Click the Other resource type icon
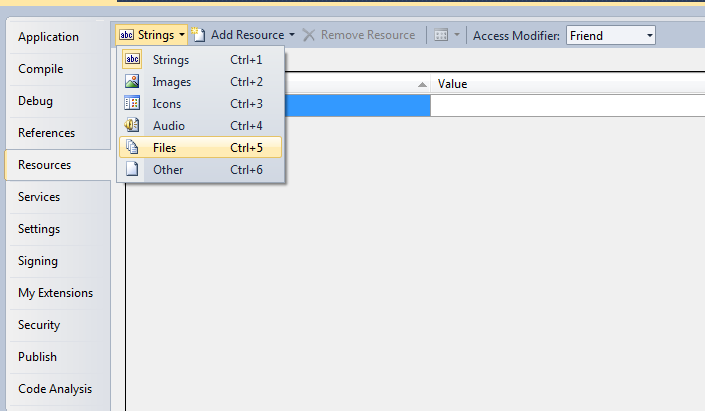 point(132,169)
